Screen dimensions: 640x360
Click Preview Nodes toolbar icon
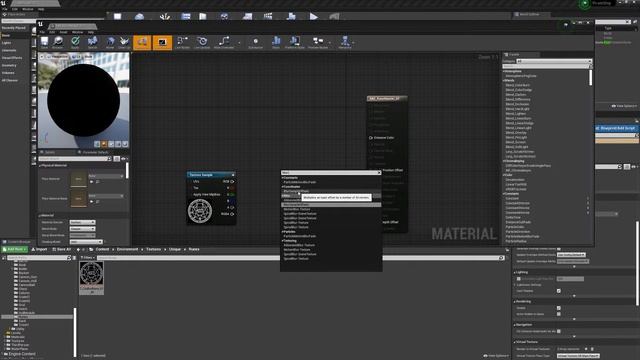(x=318, y=42)
